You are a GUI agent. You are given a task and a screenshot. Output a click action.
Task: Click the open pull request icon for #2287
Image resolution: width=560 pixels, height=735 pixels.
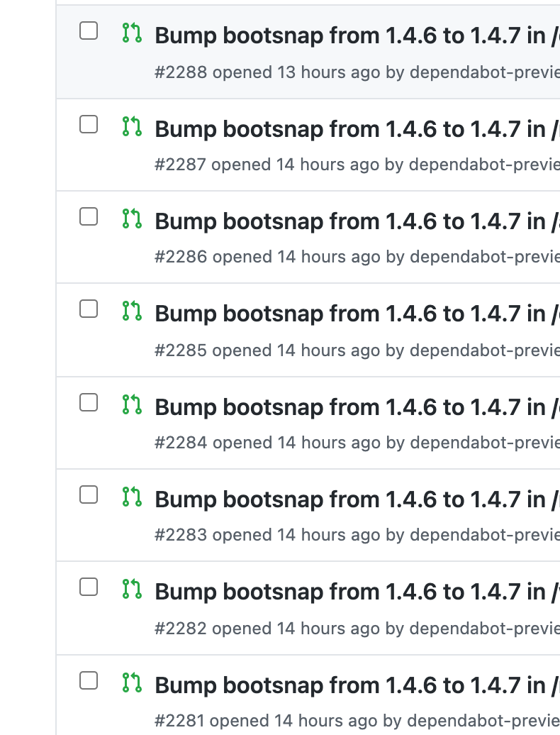pyautogui.click(x=132, y=126)
